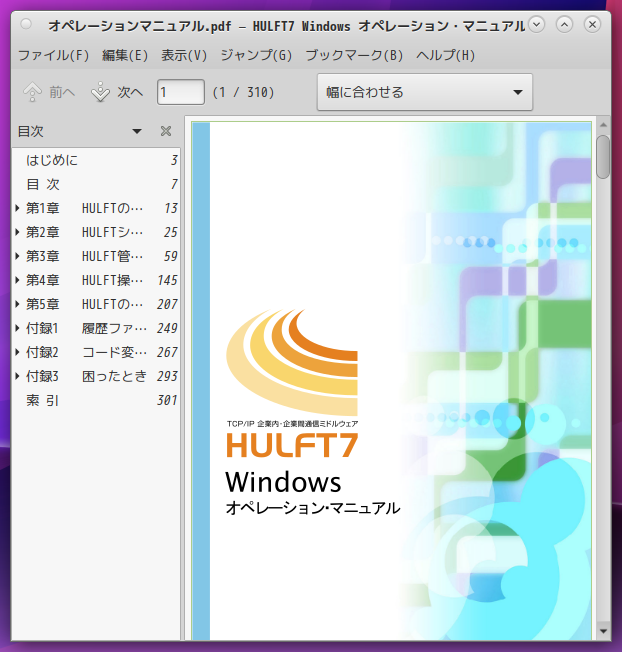Open the 目次 sidebar selector dropdown

136,131
